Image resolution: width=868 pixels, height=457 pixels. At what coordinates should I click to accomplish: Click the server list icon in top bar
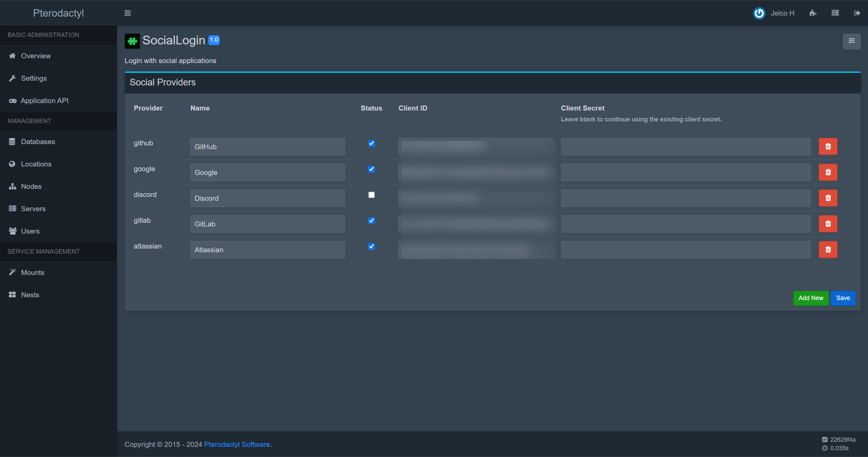tap(835, 13)
